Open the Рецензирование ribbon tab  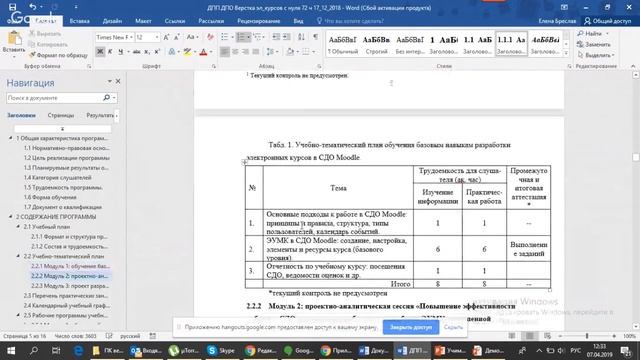click(x=259, y=21)
